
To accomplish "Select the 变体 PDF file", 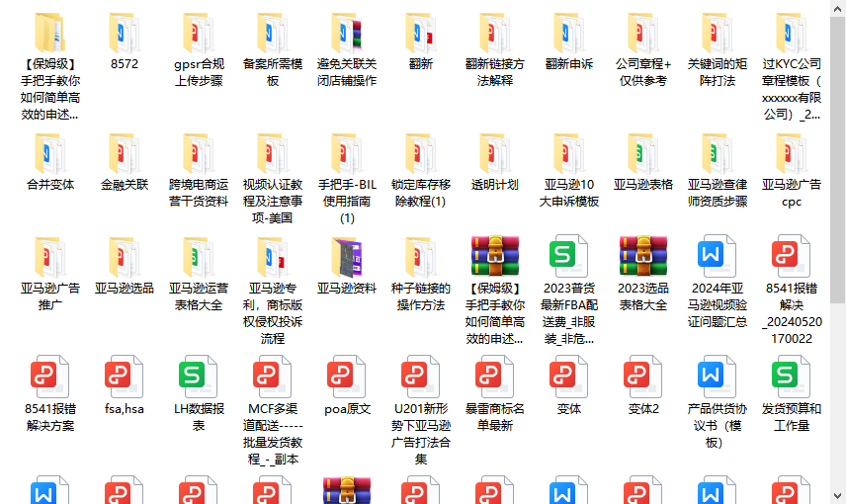I will click(568, 377).
